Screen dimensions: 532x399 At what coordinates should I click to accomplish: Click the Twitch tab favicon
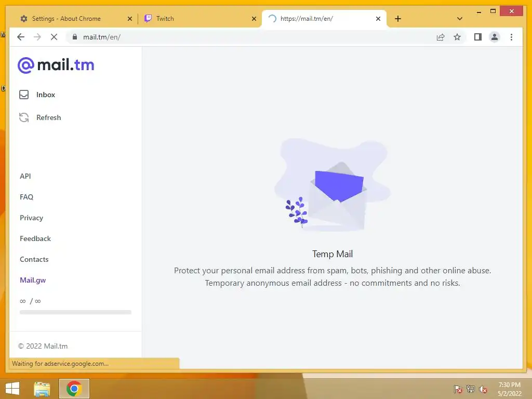pyautogui.click(x=148, y=18)
